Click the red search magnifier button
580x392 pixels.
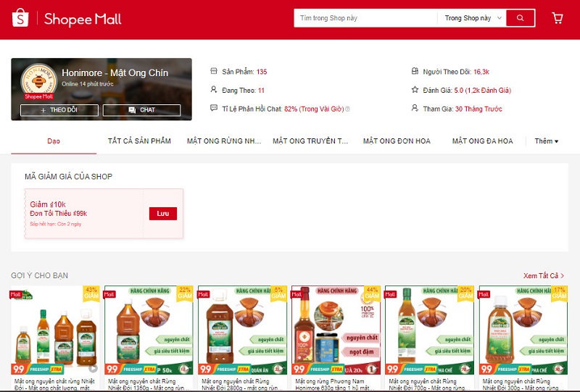click(x=520, y=18)
